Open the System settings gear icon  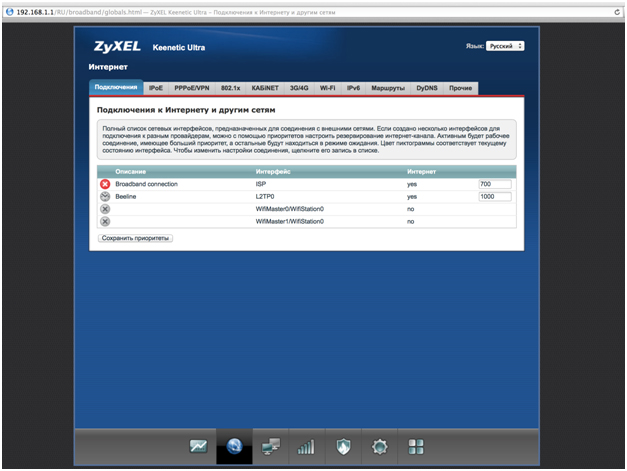[x=379, y=447]
